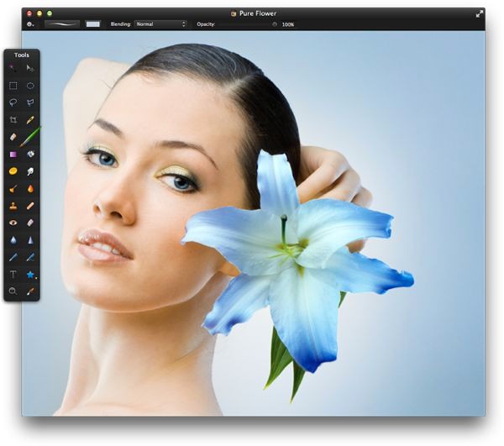Click the Tools palette title
The height and width of the screenshot is (446, 504).
pyautogui.click(x=22, y=55)
